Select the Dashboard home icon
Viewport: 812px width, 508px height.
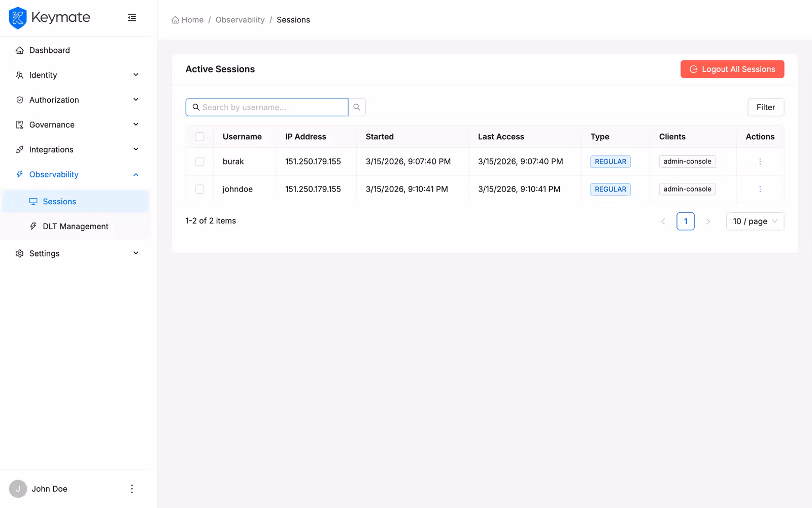tap(19, 50)
